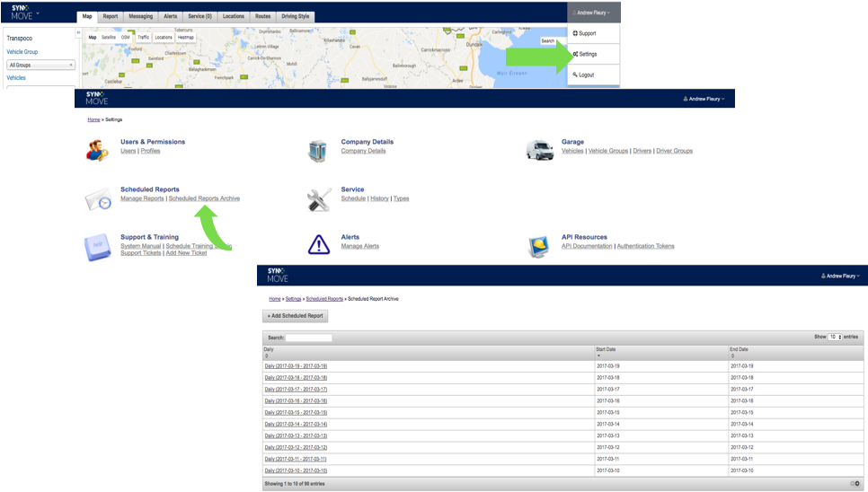Open the System Manual link

tap(140, 246)
